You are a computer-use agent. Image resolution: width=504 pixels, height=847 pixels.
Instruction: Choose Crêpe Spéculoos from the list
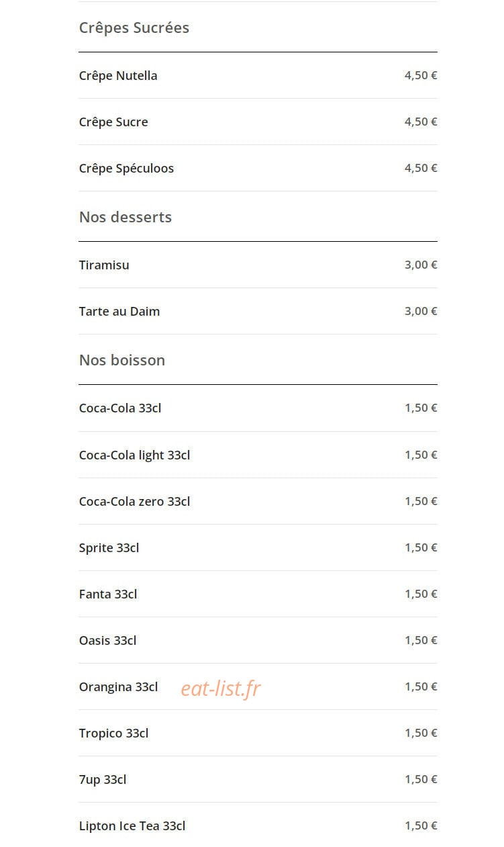pos(258,168)
